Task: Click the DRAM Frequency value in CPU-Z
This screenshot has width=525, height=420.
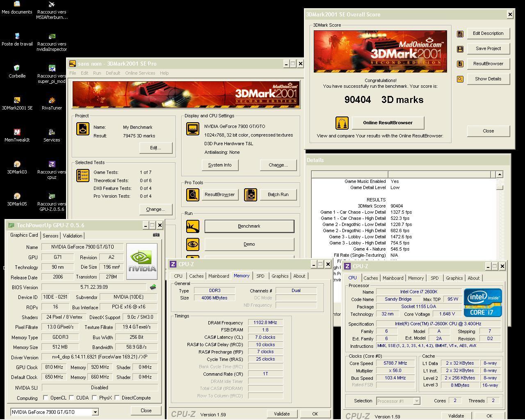Action: click(265, 323)
